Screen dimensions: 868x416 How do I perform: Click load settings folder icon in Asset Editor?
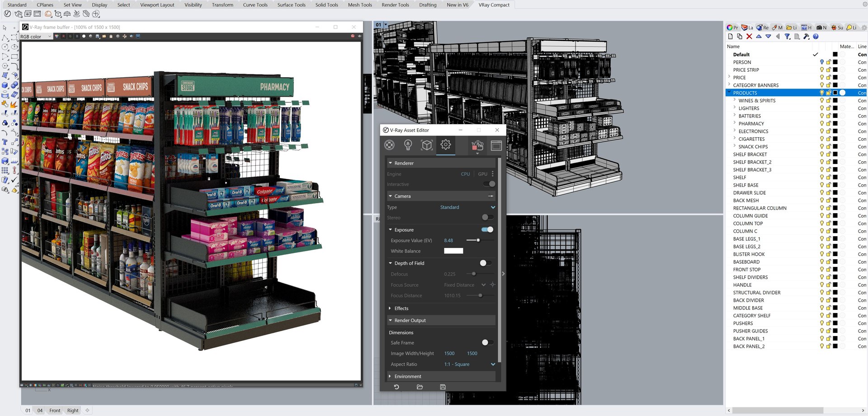(420, 387)
